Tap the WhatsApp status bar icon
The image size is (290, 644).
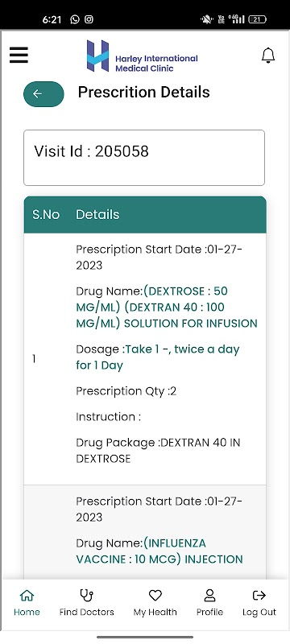click(75, 19)
